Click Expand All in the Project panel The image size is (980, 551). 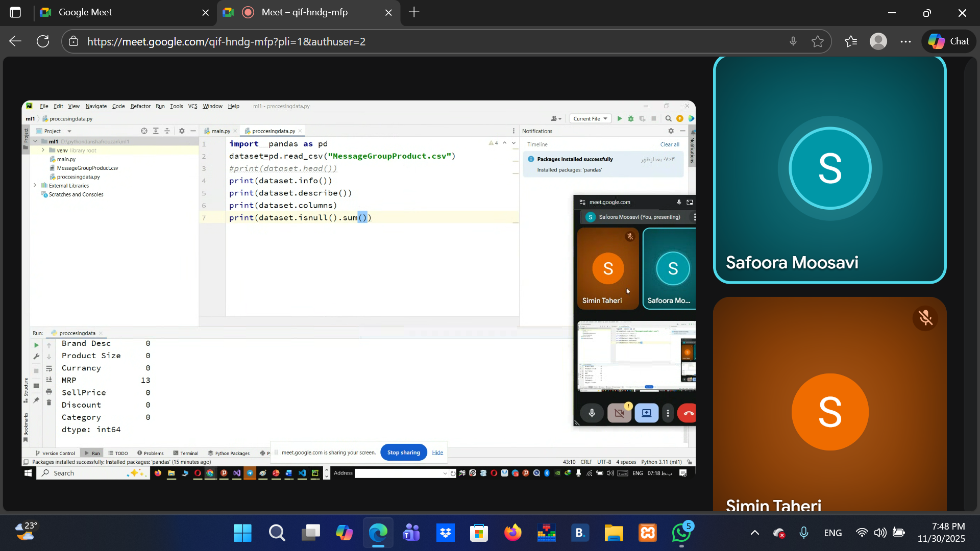156,131
